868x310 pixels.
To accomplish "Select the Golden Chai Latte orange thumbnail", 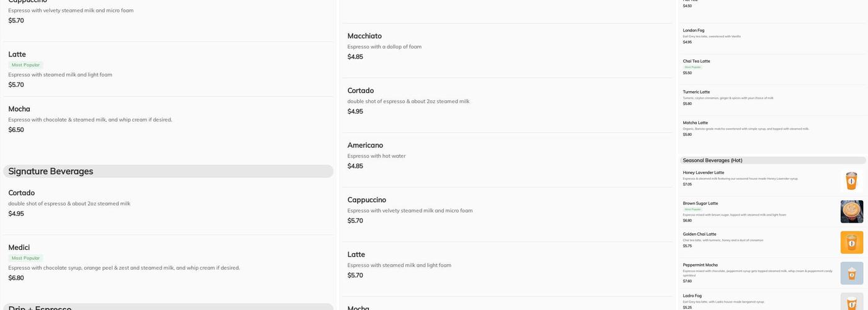I will (x=851, y=242).
